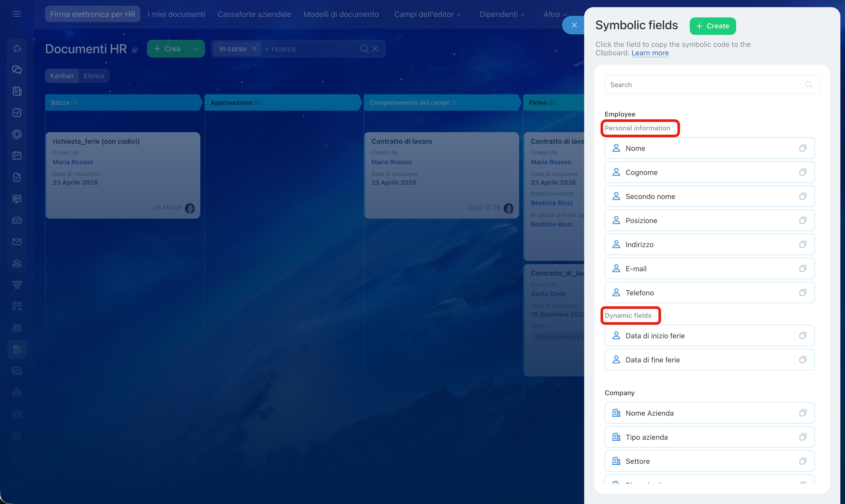Remove the In corso filter chip
Viewport: 845px width, 504px height.
[x=254, y=49]
